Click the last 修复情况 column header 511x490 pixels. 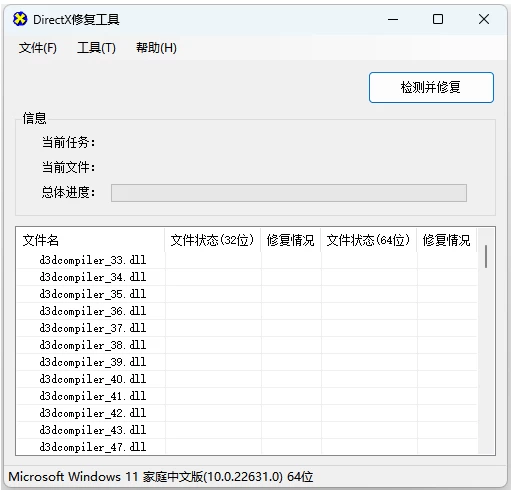pos(447,240)
